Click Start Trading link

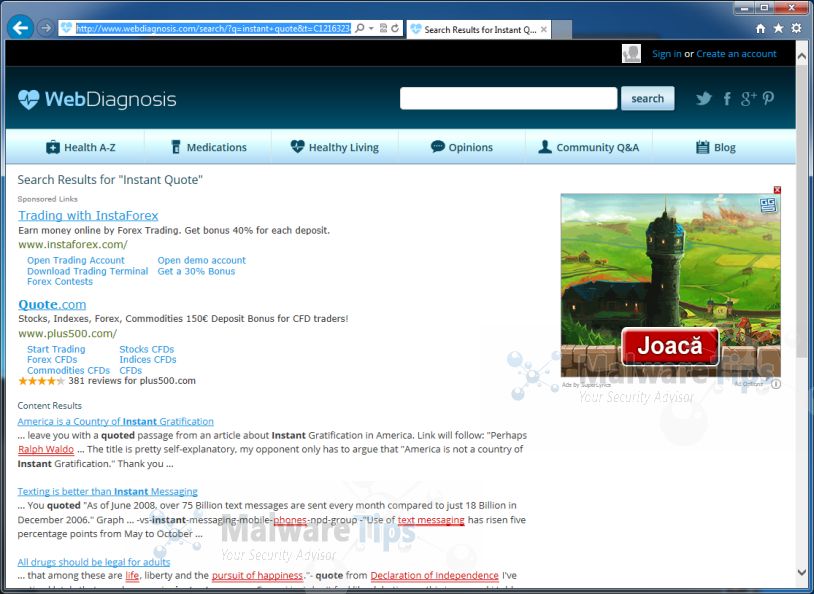tap(56, 349)
